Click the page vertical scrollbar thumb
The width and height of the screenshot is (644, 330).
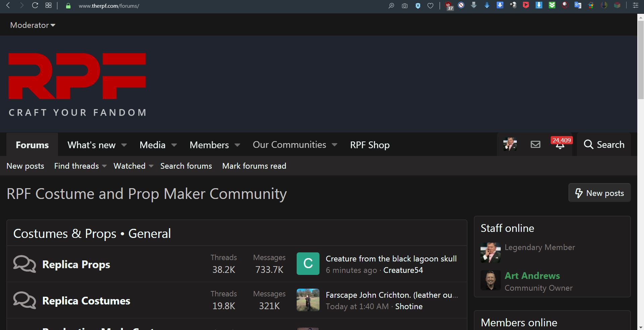tap(641, 59)
